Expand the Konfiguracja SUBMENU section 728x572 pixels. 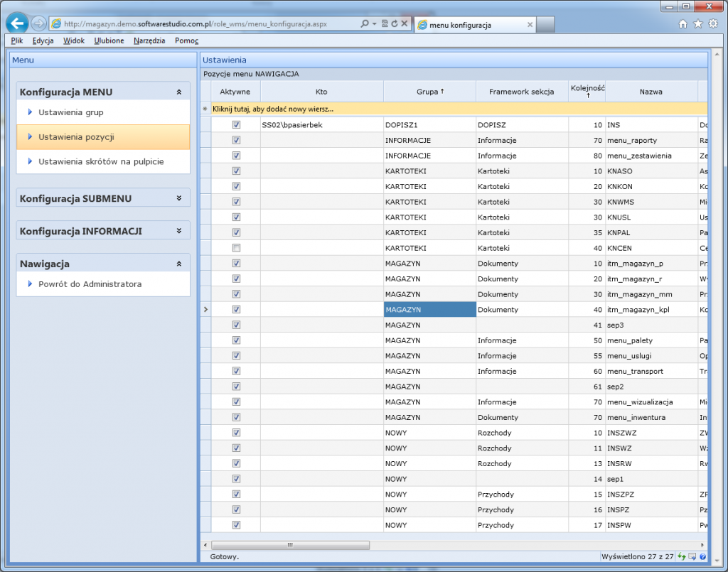pos(178,199)
